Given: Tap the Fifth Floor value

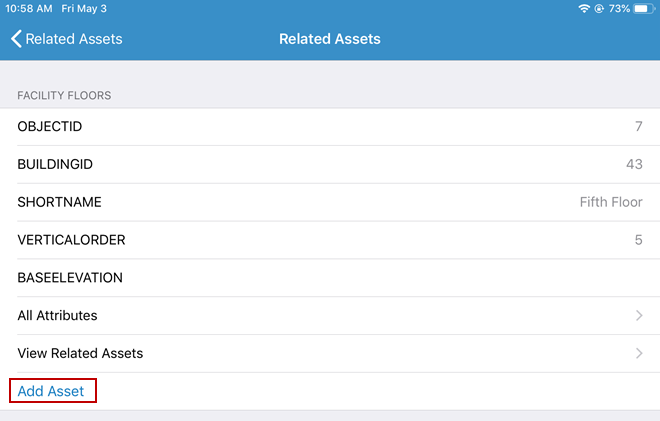Looking at the screenshot, I should click(x=610, y=202).
